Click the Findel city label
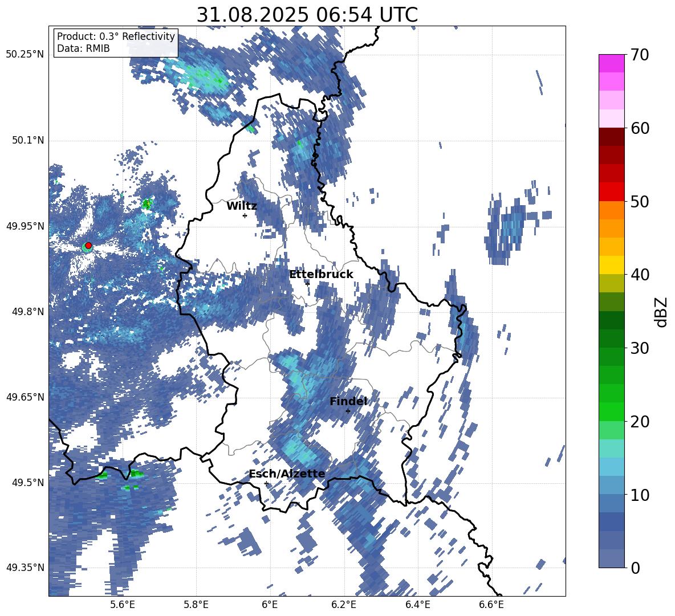This screenshot has width=675, height=616. coord(348,401)
